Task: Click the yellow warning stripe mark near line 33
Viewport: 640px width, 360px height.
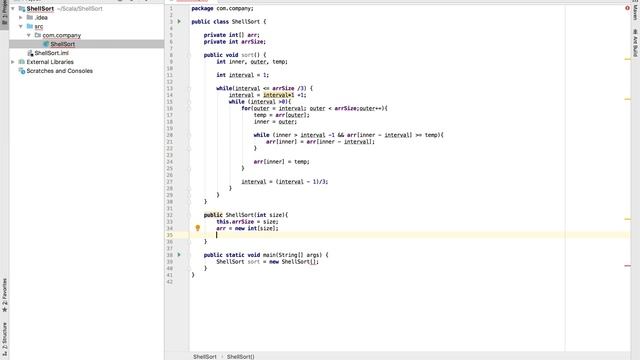Action: click(627, 219)
